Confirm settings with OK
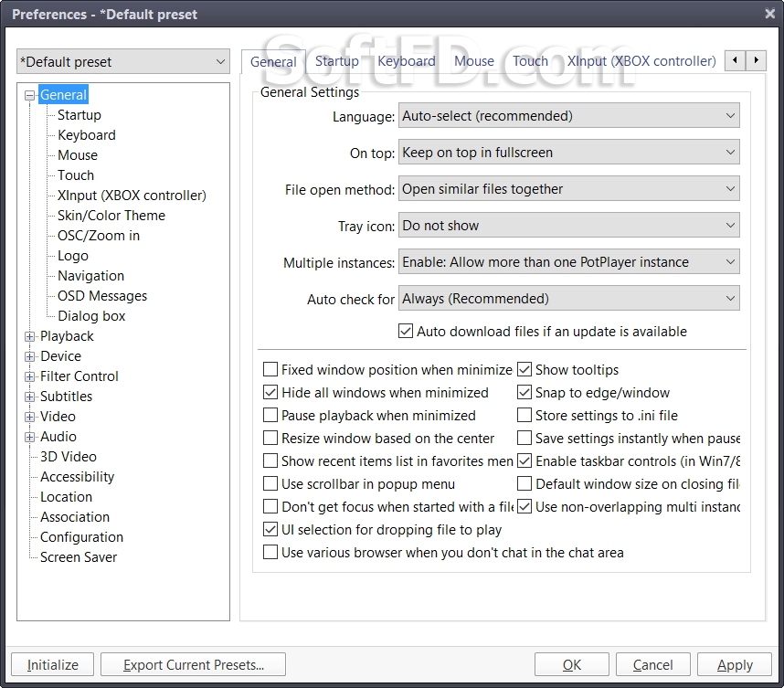Viewport: 784px width, 688px height. 571,664
